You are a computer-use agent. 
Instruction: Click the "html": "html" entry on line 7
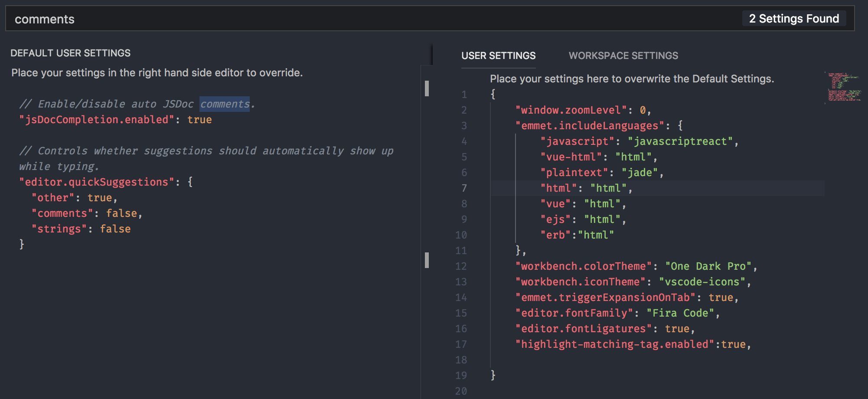pos(586,188)
